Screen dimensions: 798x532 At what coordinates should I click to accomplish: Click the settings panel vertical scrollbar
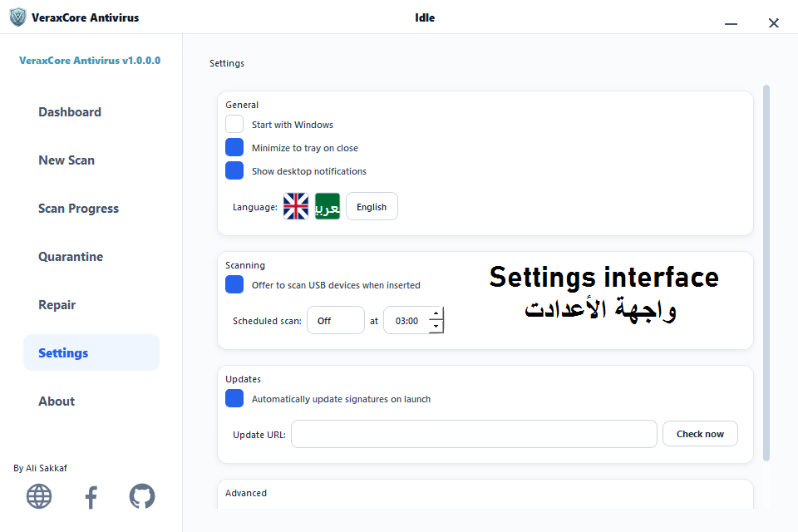pos(766,273)
